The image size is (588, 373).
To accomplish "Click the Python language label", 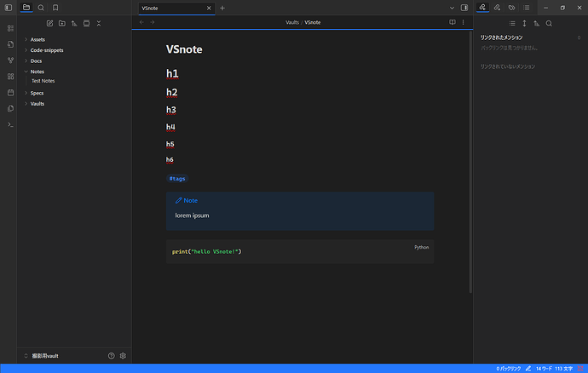I will (422, 248).
